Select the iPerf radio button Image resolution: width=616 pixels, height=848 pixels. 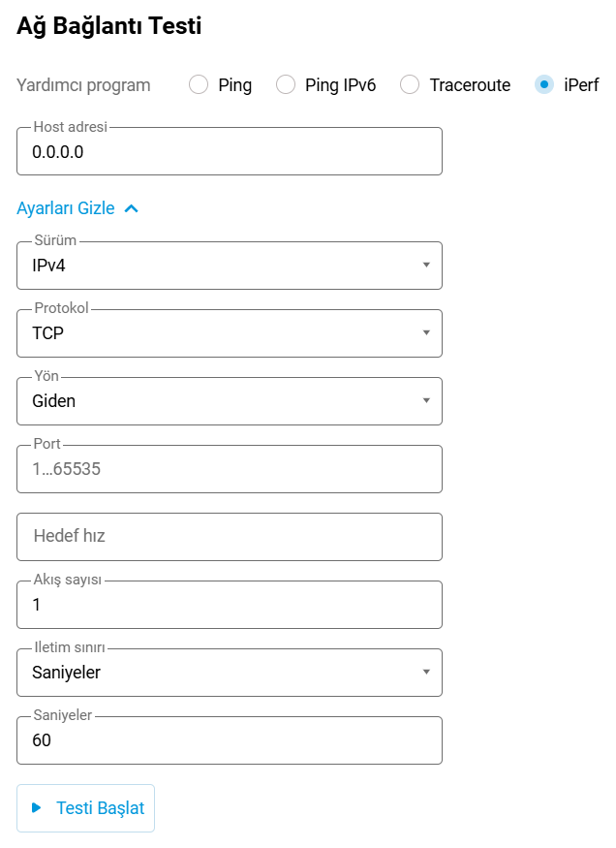pos(545,85)
